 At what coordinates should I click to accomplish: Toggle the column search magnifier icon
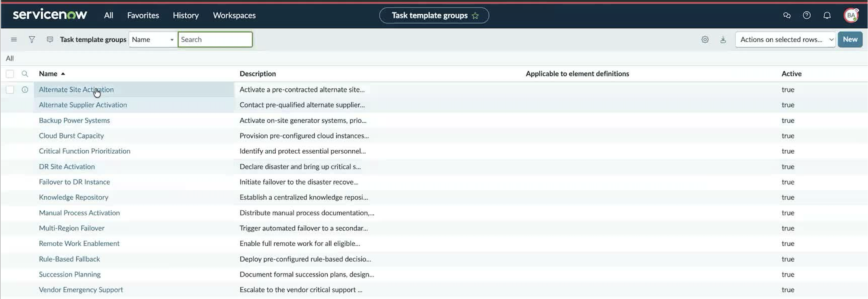pos(25,74)
